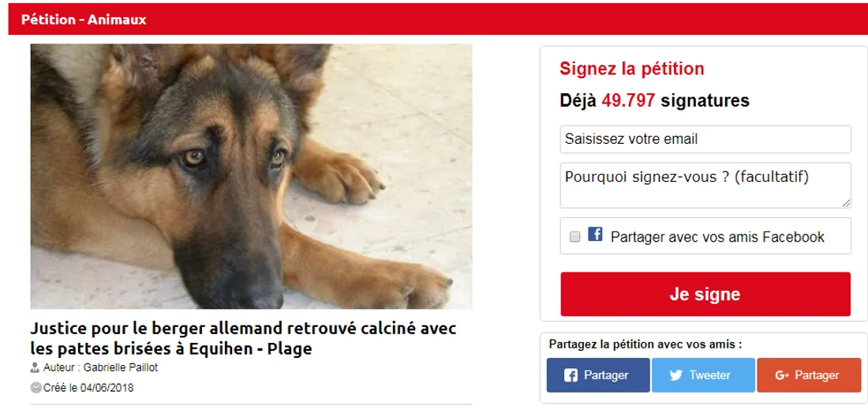Click the German shepherd petition photo
The width and height of the screenshot is (868, 410).
click(251, 176)
